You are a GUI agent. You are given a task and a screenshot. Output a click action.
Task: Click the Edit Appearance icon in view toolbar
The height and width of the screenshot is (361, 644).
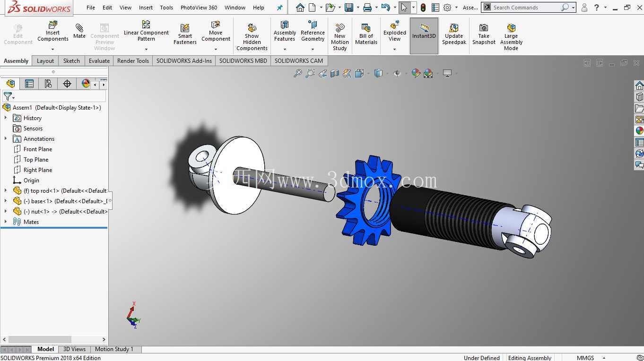coord(416,73)
